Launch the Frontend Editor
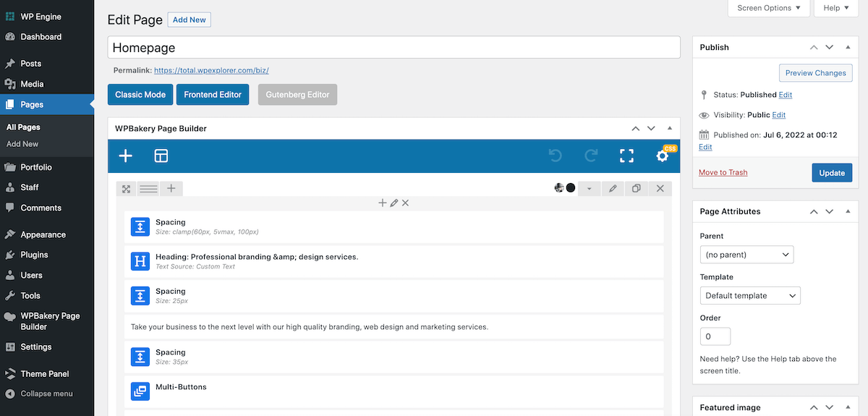 tap(213, 95)
